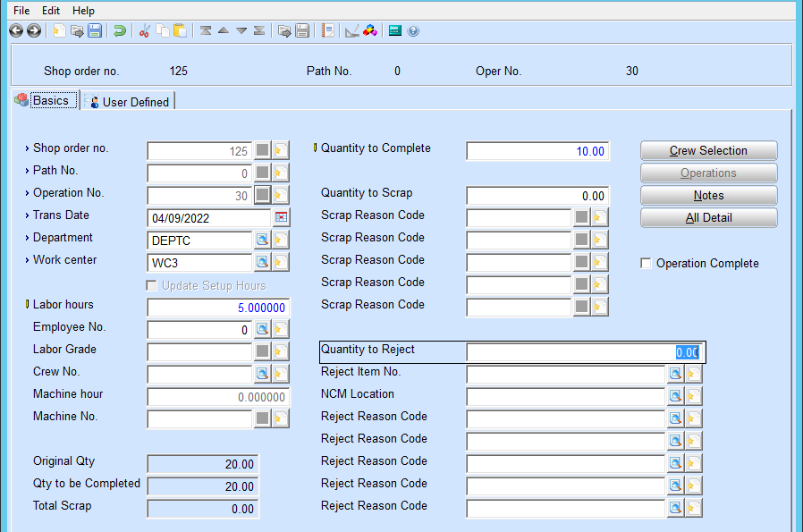The image size is (803, 532).
Task: Click the scissors cut icon
Action: [145, 31]
